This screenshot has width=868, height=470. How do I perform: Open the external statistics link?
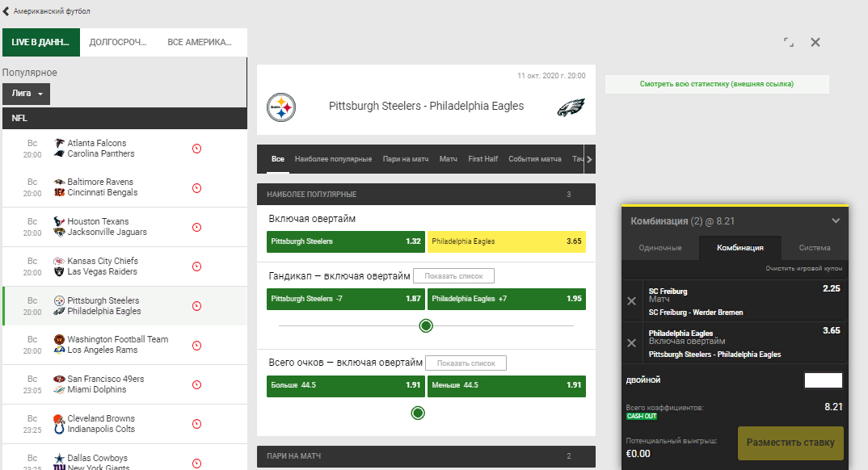coord(717,84)
